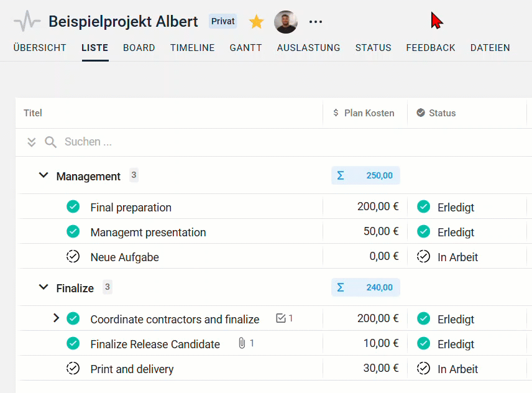Click the yellow favorite star icon
Image resolution: width=532 pixels, height=393 pixels.
[256, 22]
